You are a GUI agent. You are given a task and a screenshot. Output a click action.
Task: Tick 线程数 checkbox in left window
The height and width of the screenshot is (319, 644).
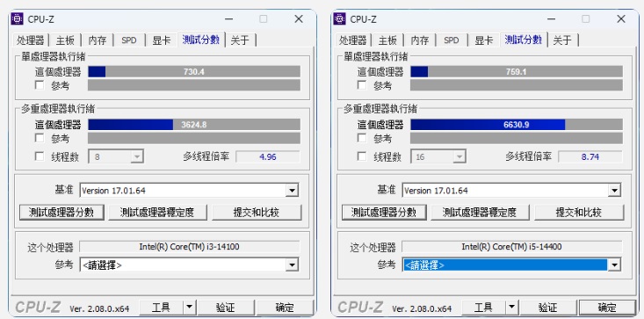[x=40, y=156]
